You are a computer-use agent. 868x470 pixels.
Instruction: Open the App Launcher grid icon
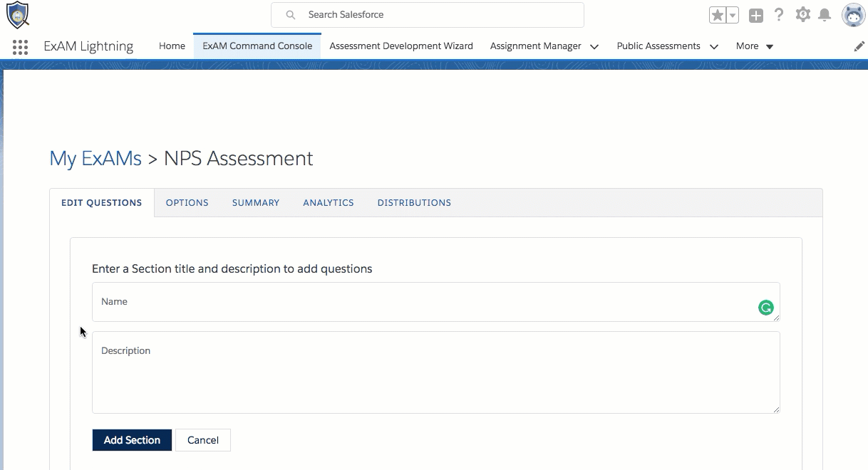click(x=20, y=47)
